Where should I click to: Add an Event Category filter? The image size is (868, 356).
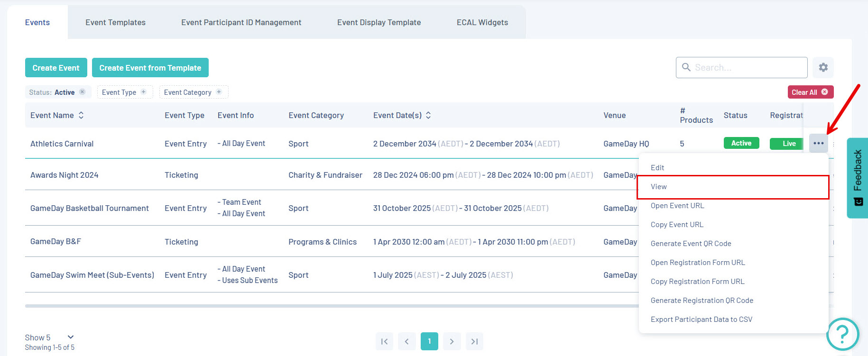point(219,92)
